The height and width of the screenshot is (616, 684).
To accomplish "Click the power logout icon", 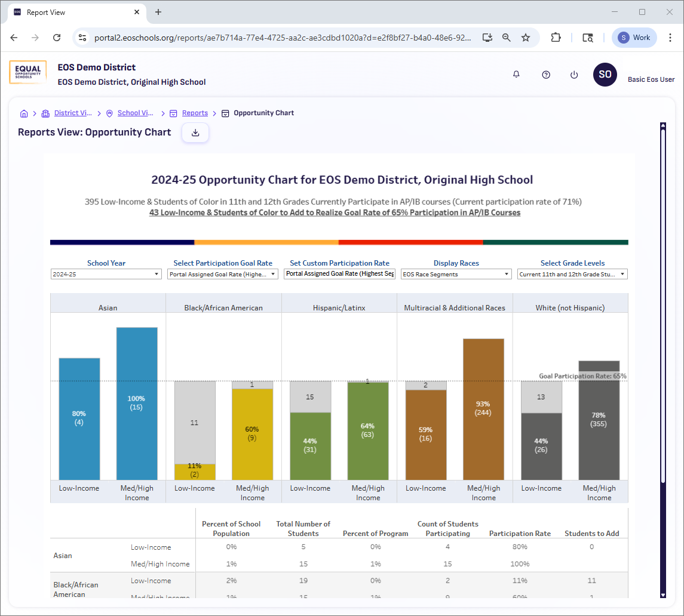I will click(574, 75).
